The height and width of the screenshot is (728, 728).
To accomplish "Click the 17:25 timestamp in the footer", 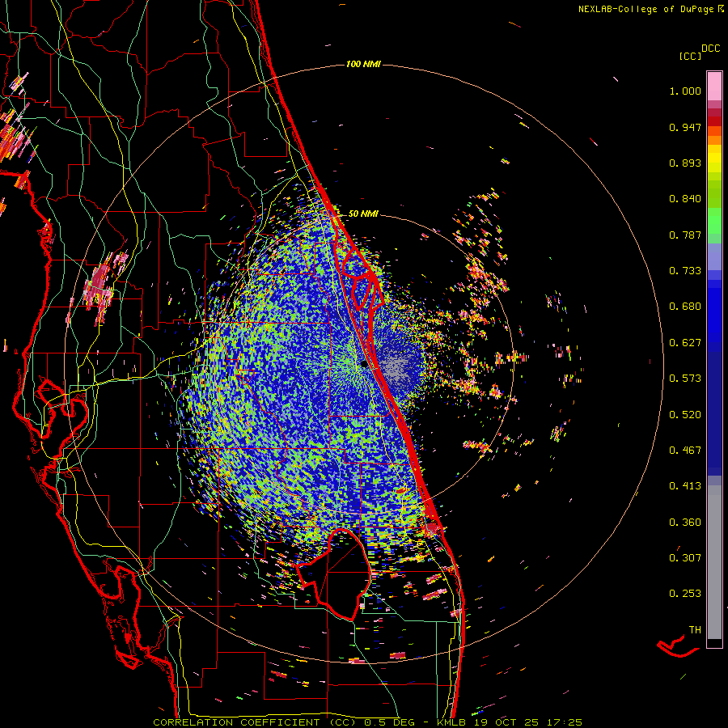I will tap(565, 722).
